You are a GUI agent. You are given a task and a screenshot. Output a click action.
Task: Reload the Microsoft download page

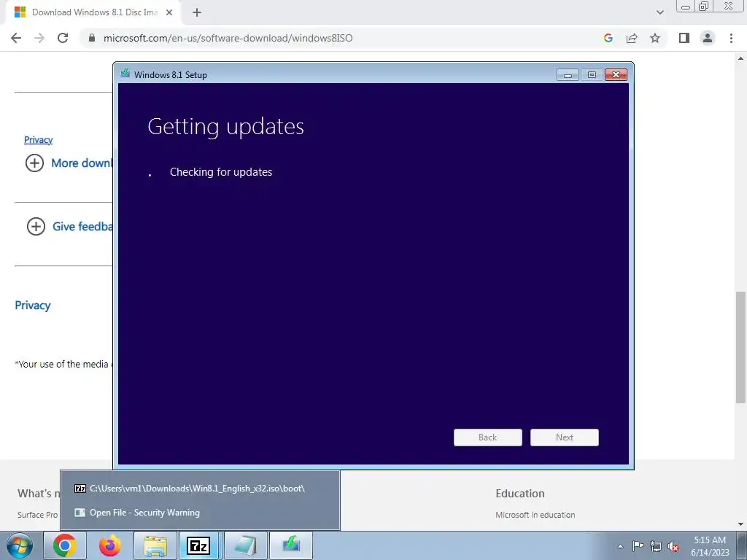(x=63, y=38)
